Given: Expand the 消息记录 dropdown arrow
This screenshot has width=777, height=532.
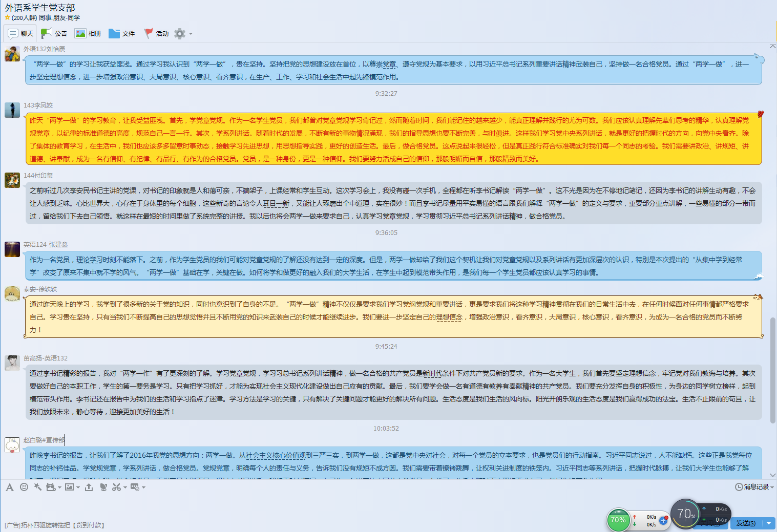Looking at the screenshot, I should point(772,487).
